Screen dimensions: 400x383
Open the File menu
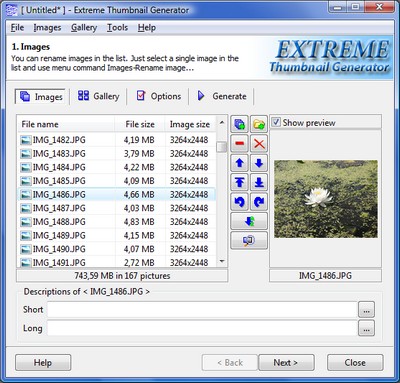(17, 28)
